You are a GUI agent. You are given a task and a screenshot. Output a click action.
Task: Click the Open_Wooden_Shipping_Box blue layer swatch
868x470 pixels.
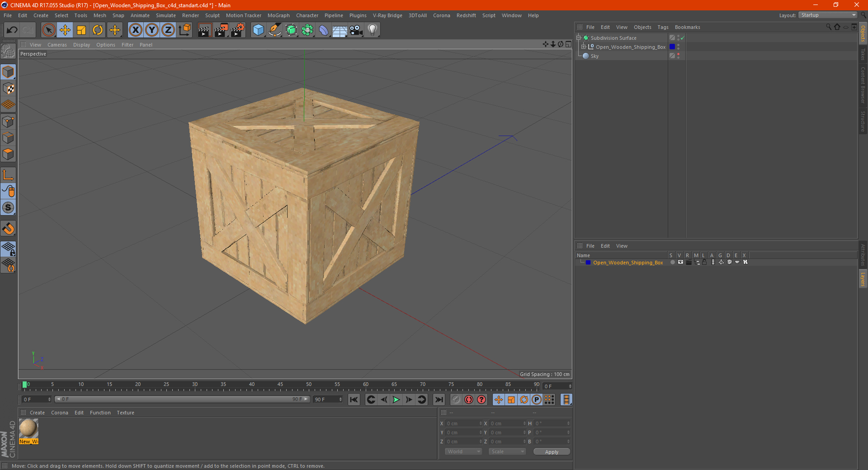pos(672,47)
